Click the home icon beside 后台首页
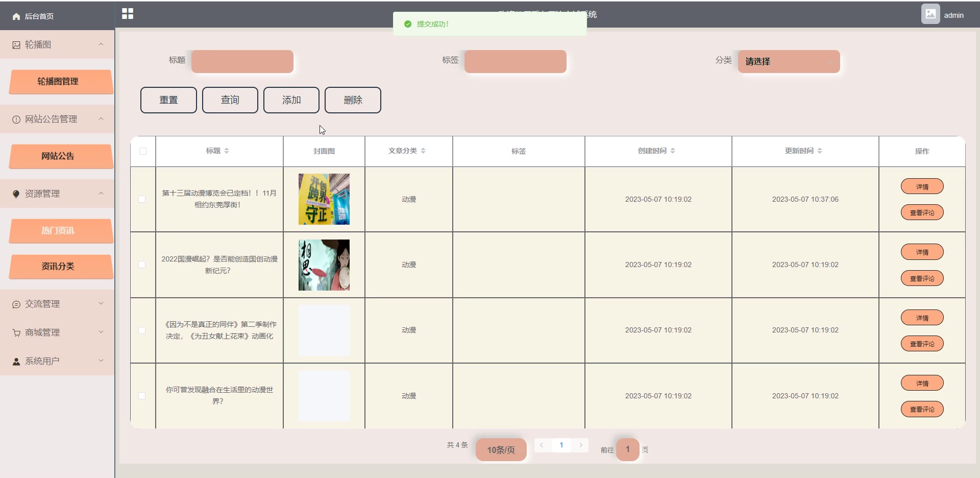The width and height of the screenshot is (980, 478). coord(16,16)
